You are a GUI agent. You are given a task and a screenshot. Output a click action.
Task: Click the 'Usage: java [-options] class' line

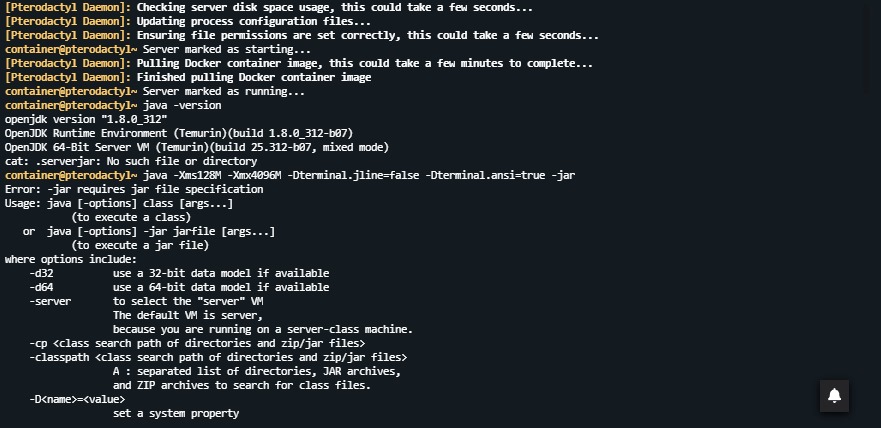(118, 203)
